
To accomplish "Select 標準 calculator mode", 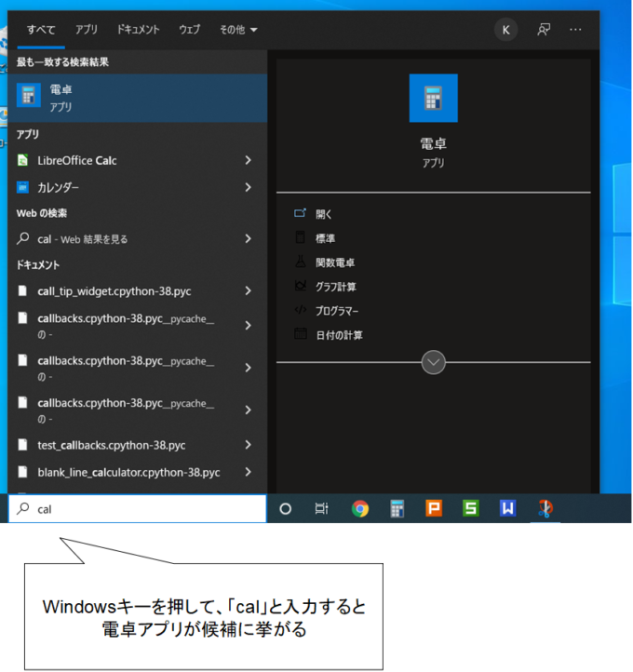I will pos(325,238).
